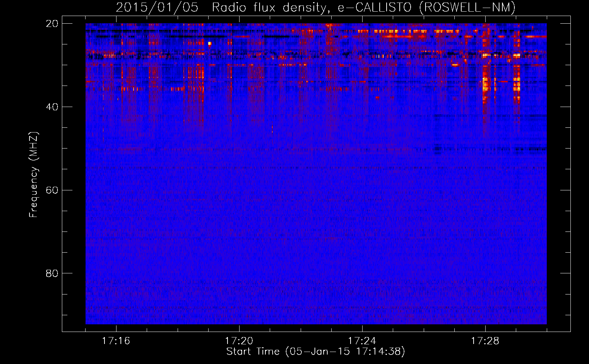
Task: Click the bright yellow burst at 17:28
Action: [x=485, y=84]
